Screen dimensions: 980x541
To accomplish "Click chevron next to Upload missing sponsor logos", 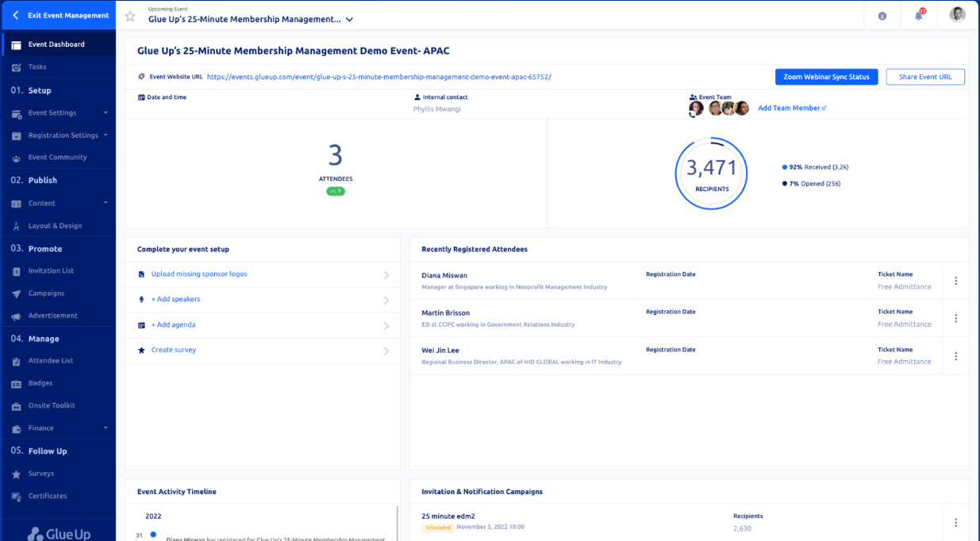I will (x=386, y=275).
